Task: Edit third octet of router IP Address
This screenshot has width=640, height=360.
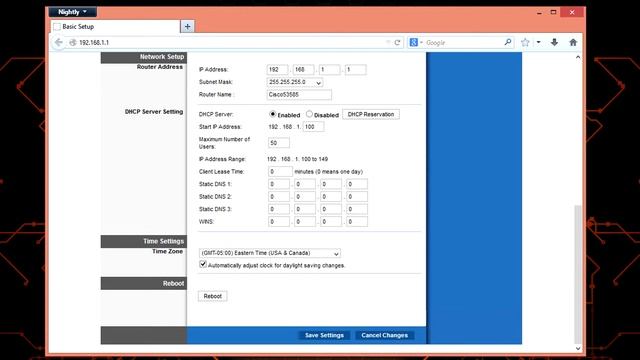Action: pos(329,70)
